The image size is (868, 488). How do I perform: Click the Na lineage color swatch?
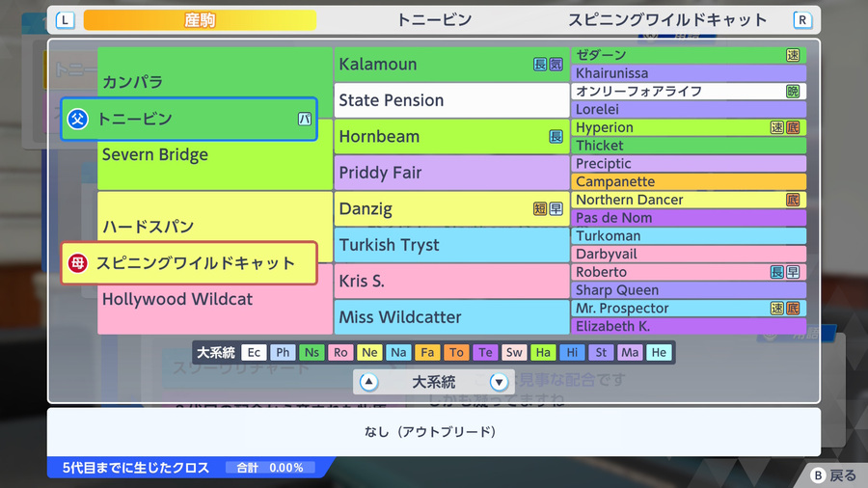[x=398, y=352]
